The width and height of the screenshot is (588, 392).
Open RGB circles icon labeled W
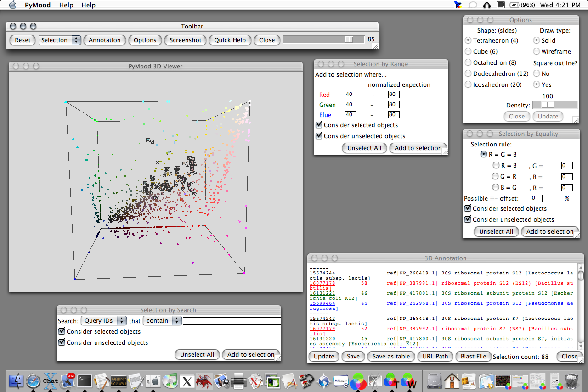pos(408,381)
